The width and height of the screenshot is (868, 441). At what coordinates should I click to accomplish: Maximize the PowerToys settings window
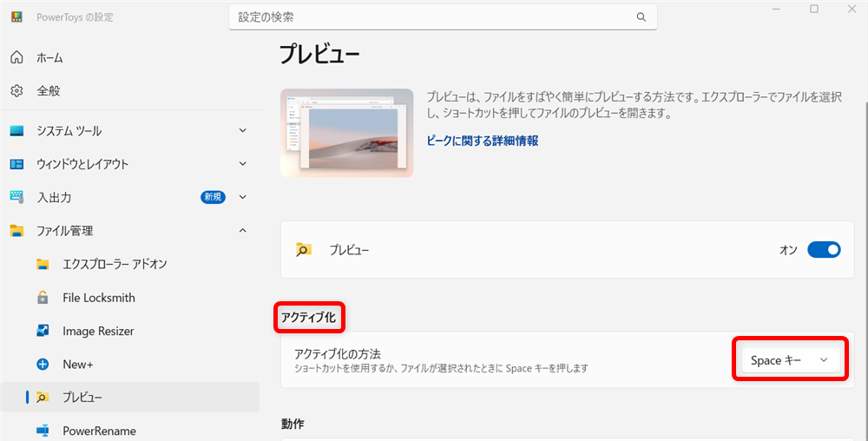tap(814, 10)
